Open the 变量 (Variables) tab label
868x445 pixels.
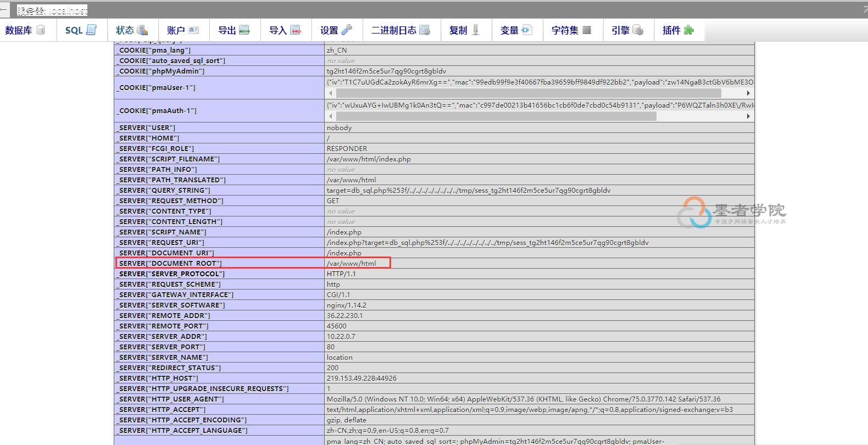[x=509, y=30]
